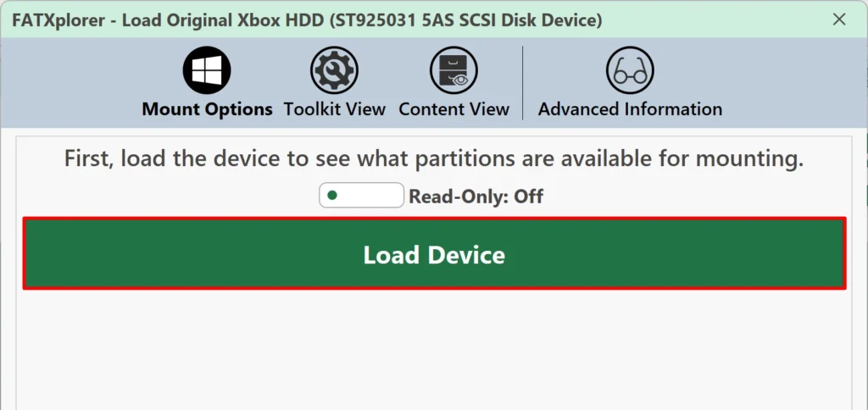This screenshot has height=410, width=868.
Task: Open the Advanced Information glasses icon
Action: pyautogui.click(x=630, y=71)
